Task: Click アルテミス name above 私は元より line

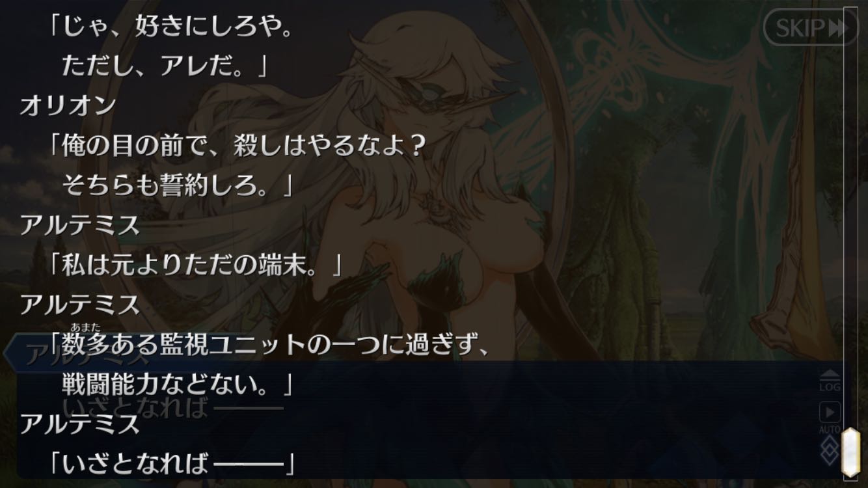Action: coord(79,225)
